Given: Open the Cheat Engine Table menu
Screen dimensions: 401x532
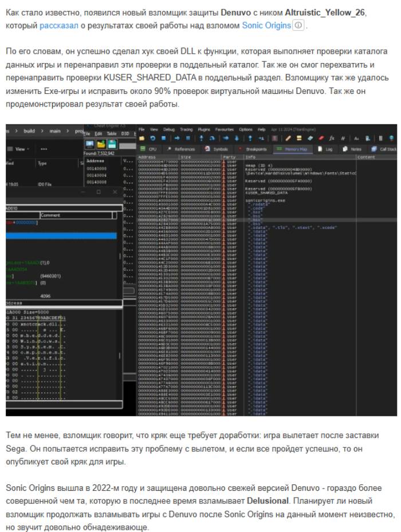Looking at the screenshot, I should click(111, 133).
